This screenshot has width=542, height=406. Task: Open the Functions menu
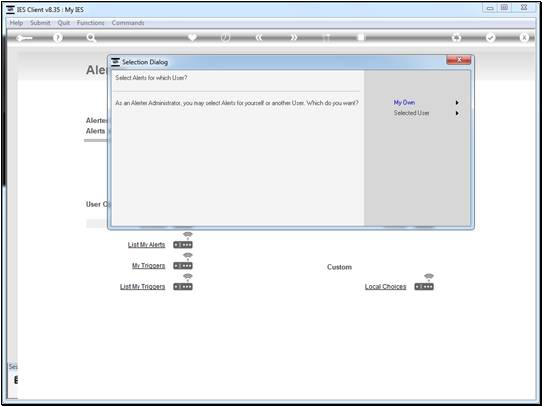click(90, 23)
